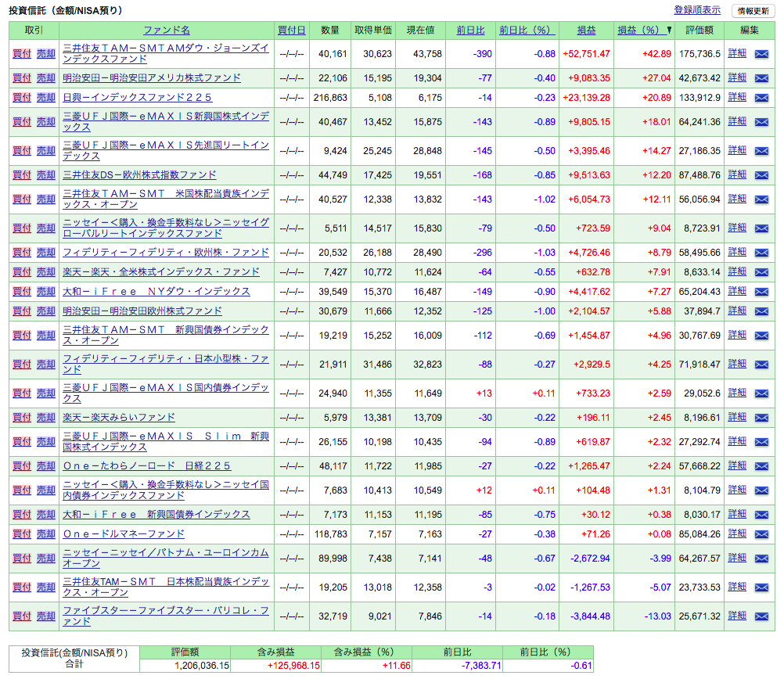Sort table by 前日比(%) header
This screenshot has height=679, width=784.
[x=527, y=30]
